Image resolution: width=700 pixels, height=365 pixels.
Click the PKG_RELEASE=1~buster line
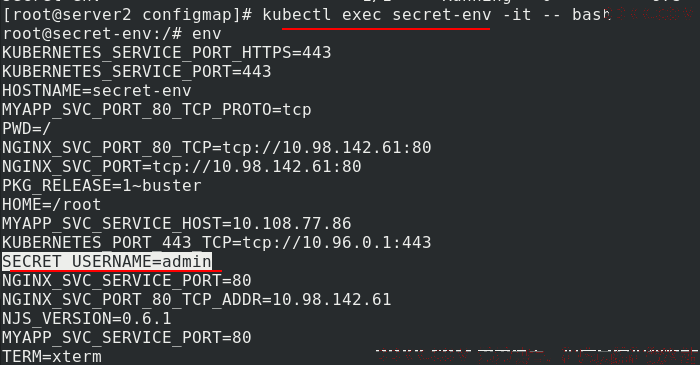(102, 186)
